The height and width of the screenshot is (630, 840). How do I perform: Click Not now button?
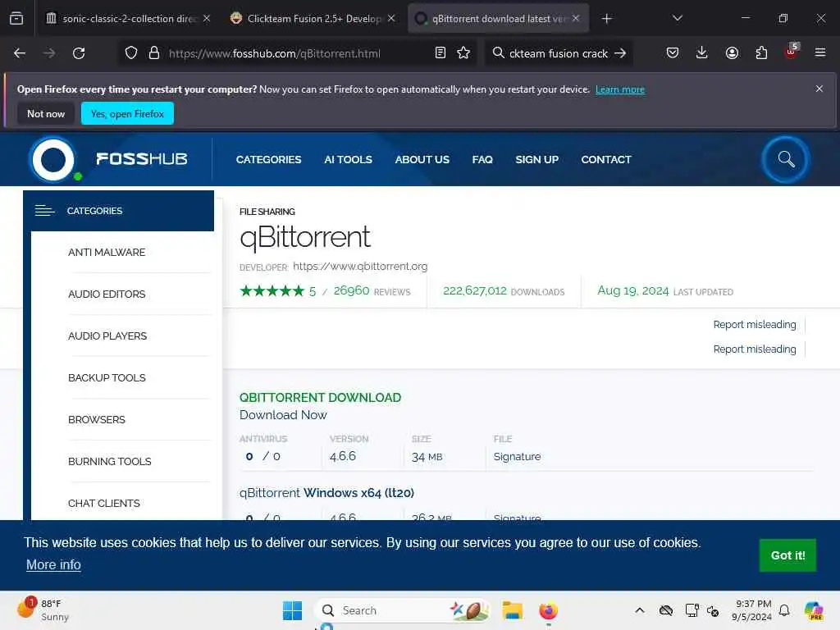(x=46, y=113)
